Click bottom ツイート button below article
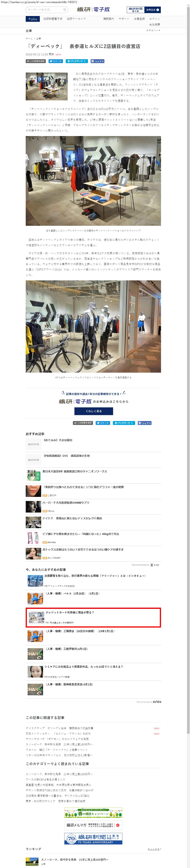Viewport: 190px width, 868px height. coord(103,423)
